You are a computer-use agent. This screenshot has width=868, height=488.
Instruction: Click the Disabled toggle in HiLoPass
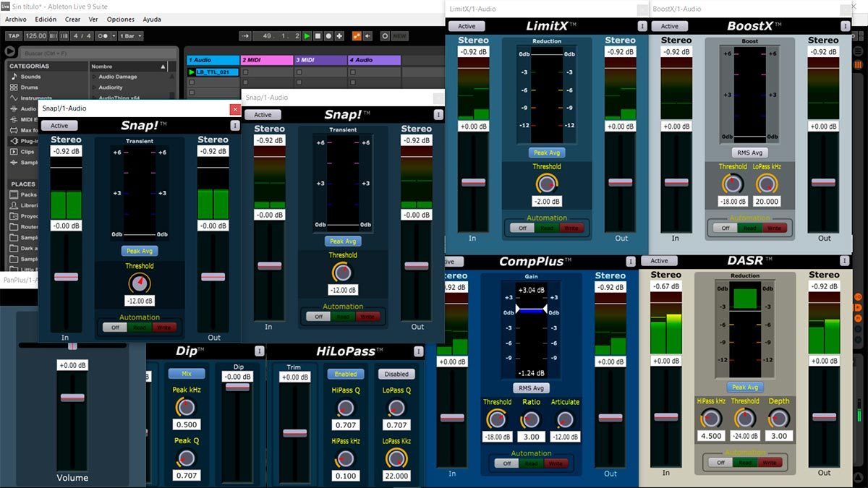pos(396,374)
